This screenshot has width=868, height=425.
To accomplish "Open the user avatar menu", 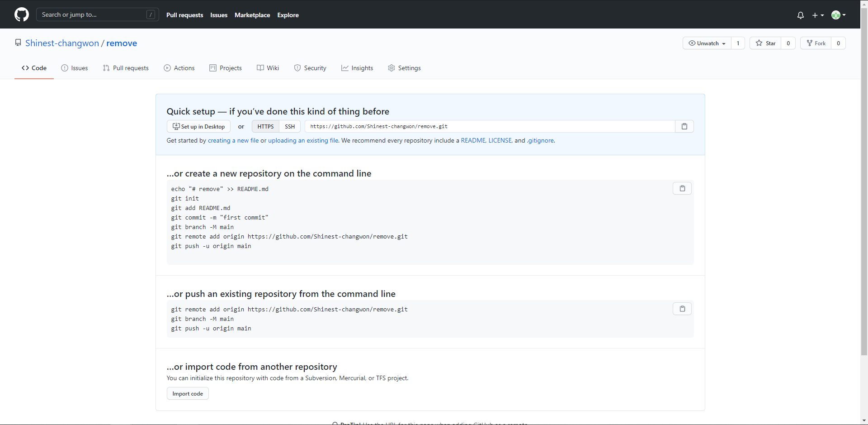I will point(839,15).
